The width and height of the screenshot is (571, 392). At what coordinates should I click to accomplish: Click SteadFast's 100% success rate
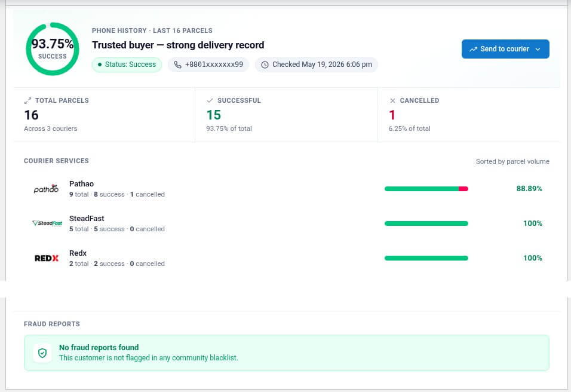pos(532,223)
